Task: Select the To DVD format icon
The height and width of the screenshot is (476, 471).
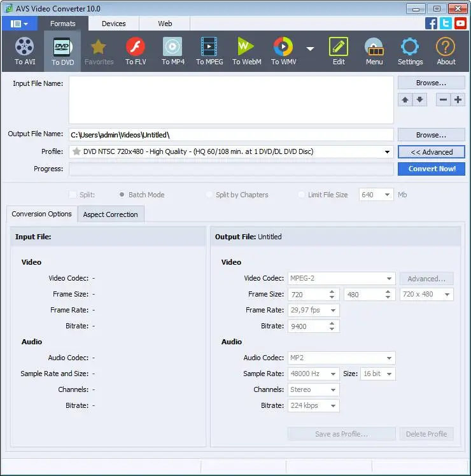Action: pos(62,51)
